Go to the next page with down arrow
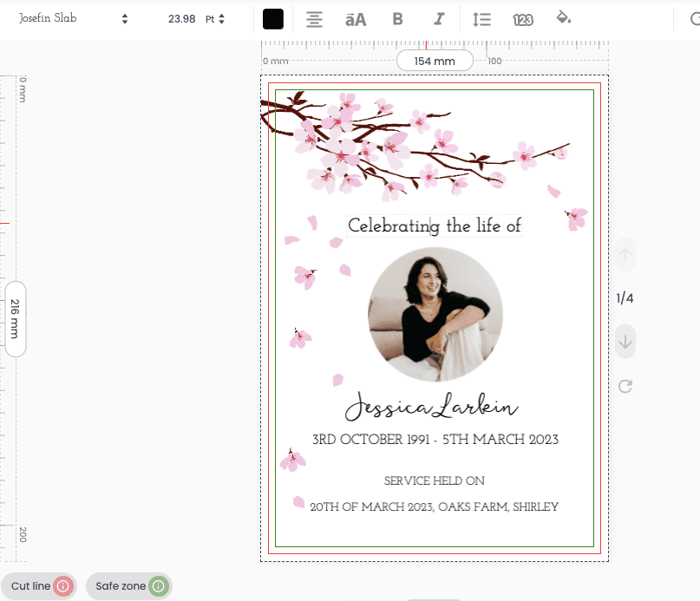The height and width of the screenshot is (601, 700). [x=625, y=342]
